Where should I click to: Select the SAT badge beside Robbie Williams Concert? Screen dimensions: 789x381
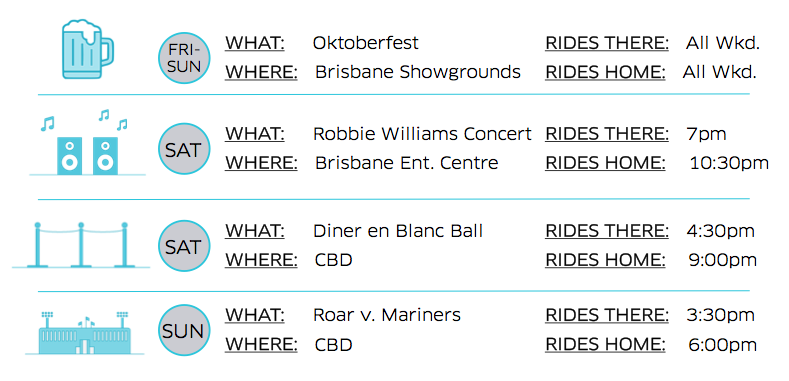[184, 149]
